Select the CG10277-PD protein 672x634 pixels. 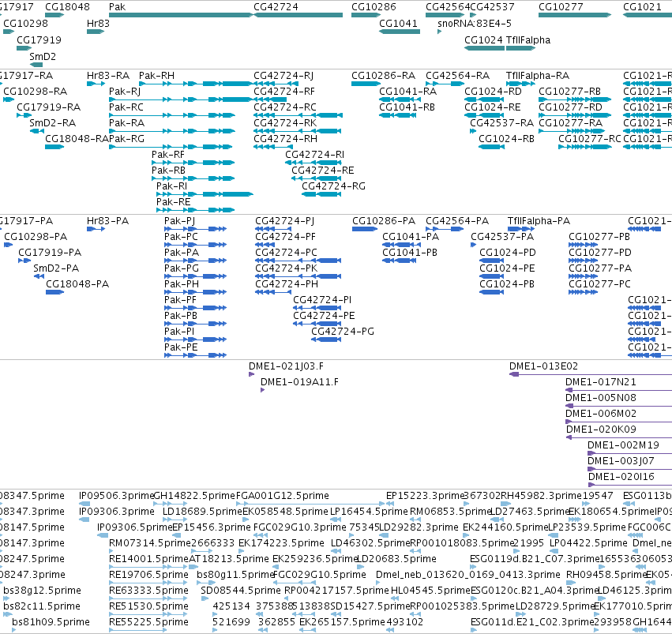pyautogui.click(x=583, y=261)
